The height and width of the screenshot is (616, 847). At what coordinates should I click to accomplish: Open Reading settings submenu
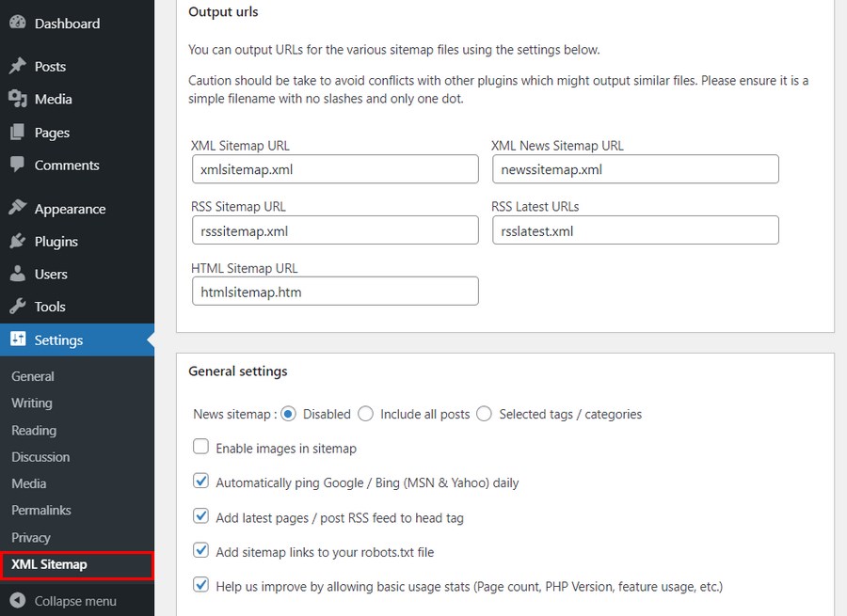(34, 431)
